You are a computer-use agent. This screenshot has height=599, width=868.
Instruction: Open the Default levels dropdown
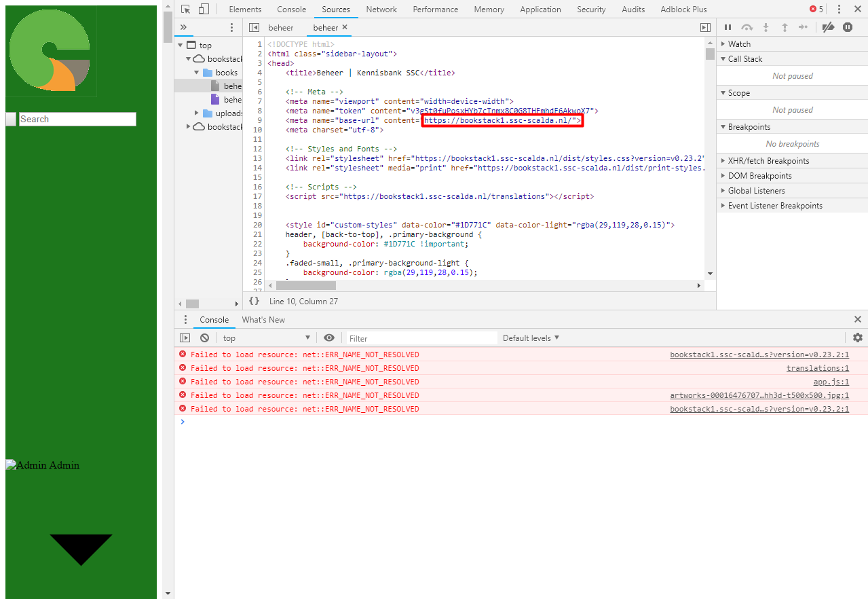pyautogui.click(x=528, y=338)
